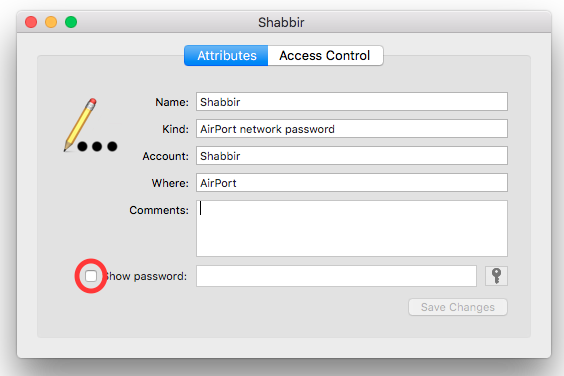This screenshot has height=376, width=564.
Task: Edit the Name field containing Shabbir
Action: click(352, 102)
